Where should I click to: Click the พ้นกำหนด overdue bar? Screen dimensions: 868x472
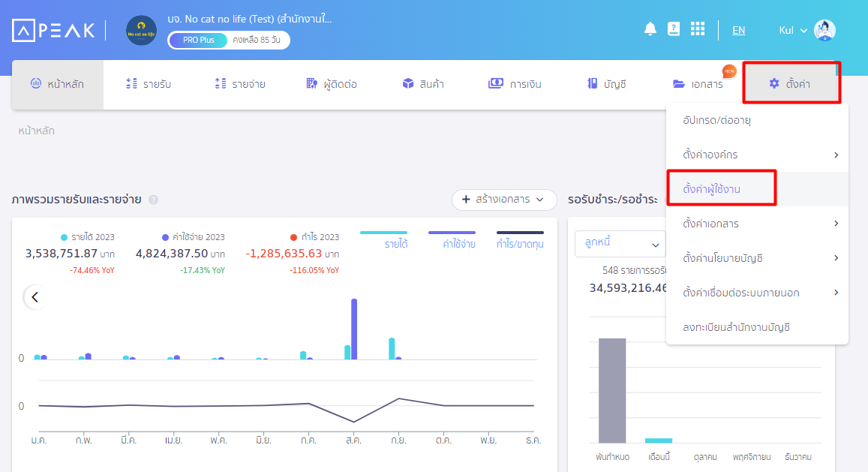612,390
